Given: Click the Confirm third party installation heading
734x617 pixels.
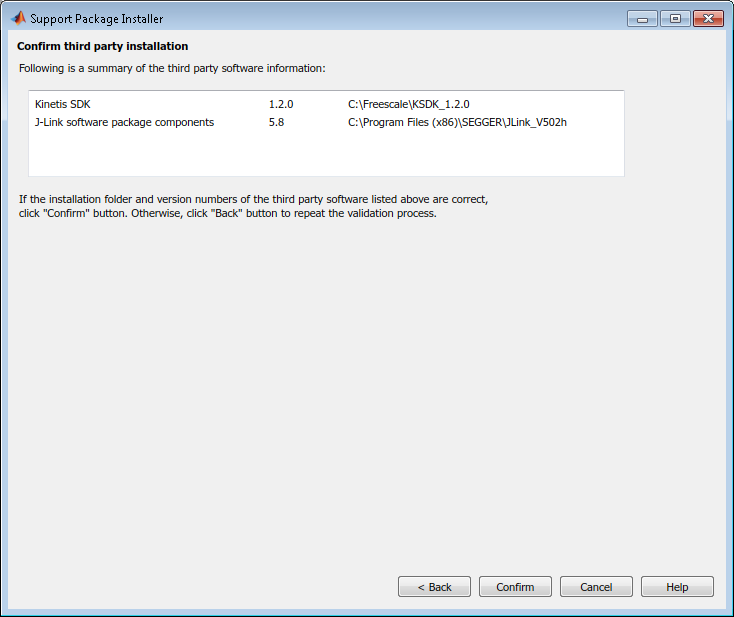Looking at the screenshot, I should [x=103, y=46].
